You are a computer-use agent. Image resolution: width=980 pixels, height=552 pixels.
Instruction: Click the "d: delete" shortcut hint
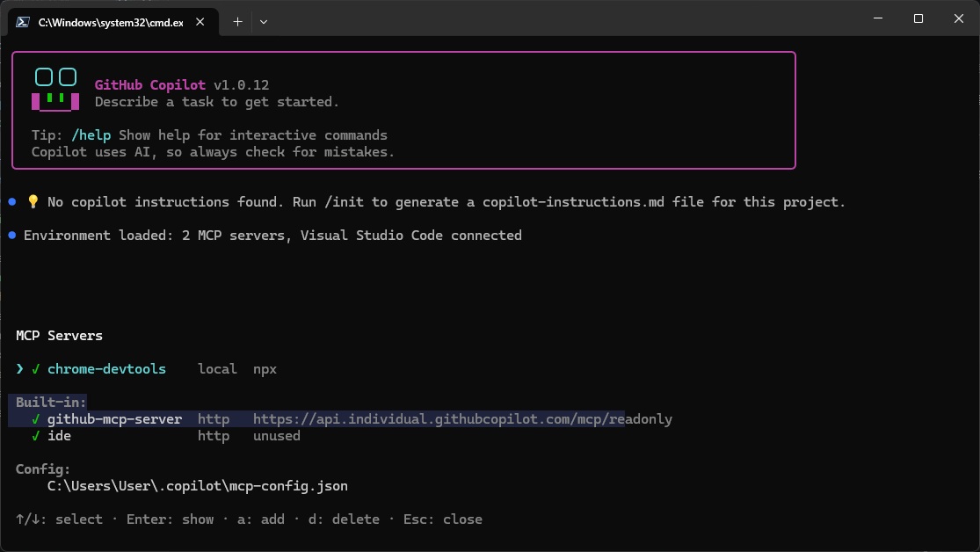point(343,519)
